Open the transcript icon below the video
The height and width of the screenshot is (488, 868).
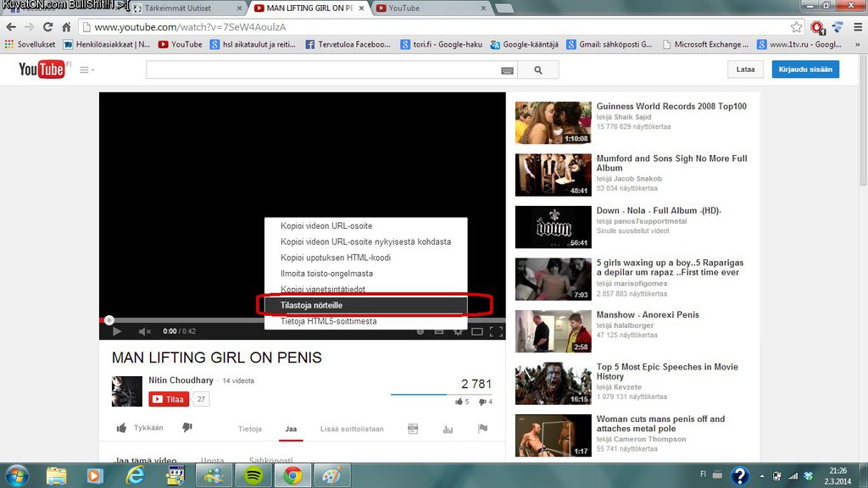click(x=413, y=429)
